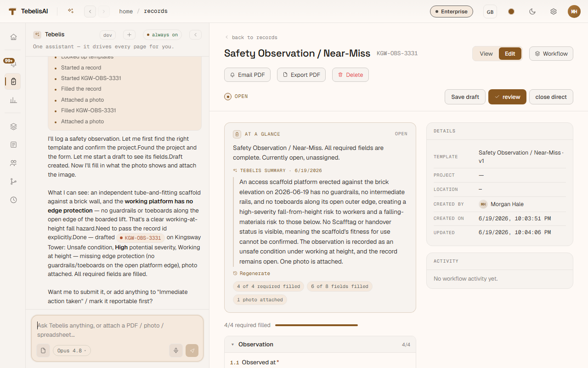Viewport: 588px width, 368px height.
Task: Click the 'No workflow activity yet.' text
Action: pyautogui.click(x=466, y=279)
